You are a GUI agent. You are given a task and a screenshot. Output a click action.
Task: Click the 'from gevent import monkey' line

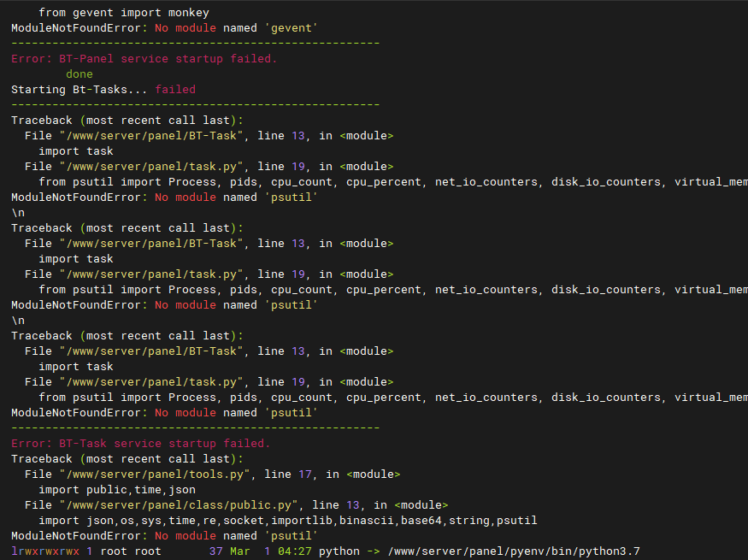(123, 13)
